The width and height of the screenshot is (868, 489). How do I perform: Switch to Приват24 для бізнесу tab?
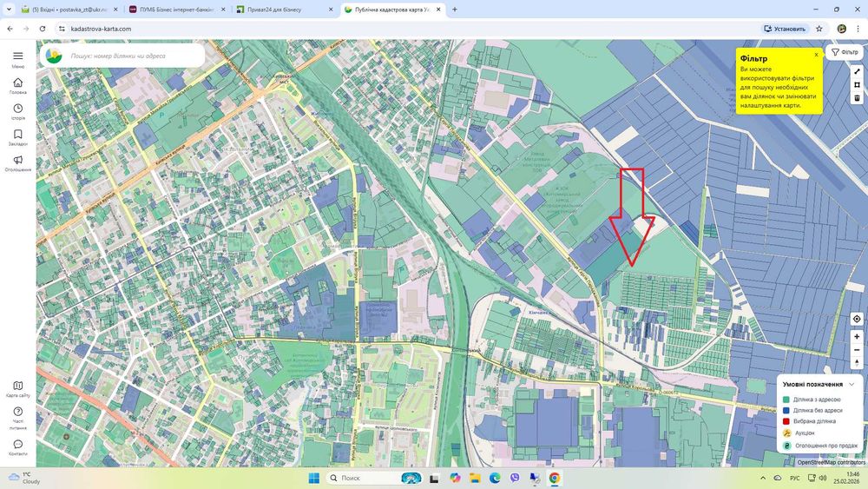[284, 10]
